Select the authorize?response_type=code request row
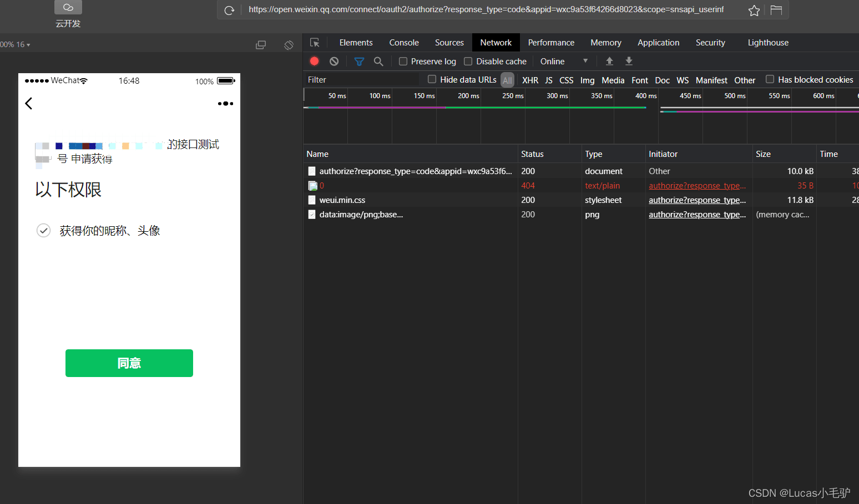 [x=581, y=171]
